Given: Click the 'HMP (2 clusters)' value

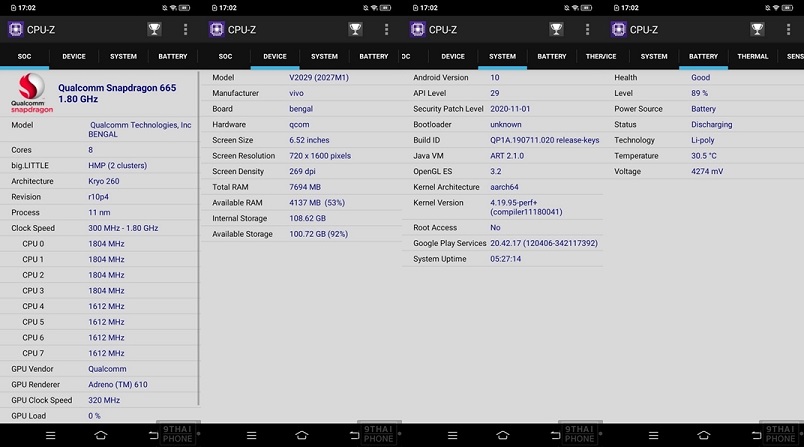Looking at the screenshot, I should tap(117, 166).
